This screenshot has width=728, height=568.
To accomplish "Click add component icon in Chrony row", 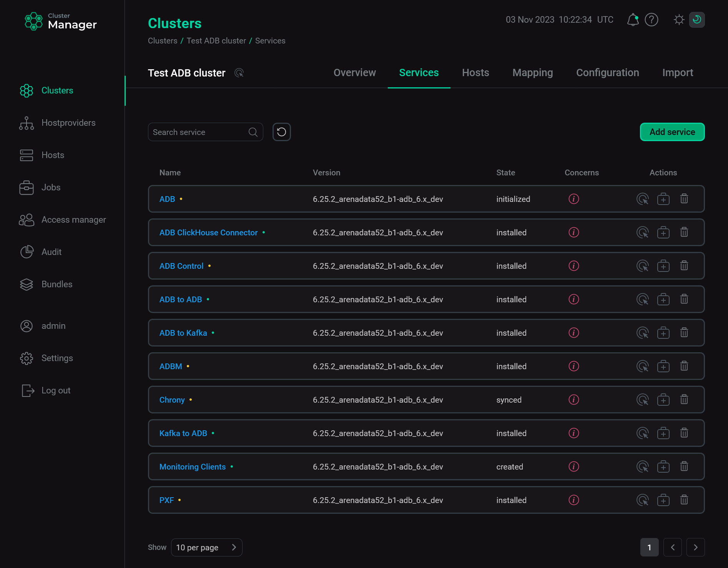I will pyautogui.click(x=663, y=400).
